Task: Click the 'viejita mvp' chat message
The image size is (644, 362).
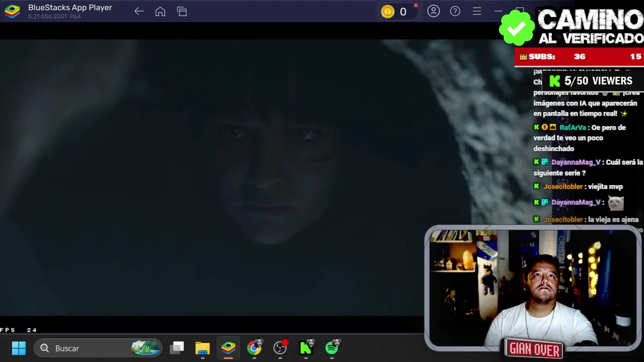Action: [605, 187]
